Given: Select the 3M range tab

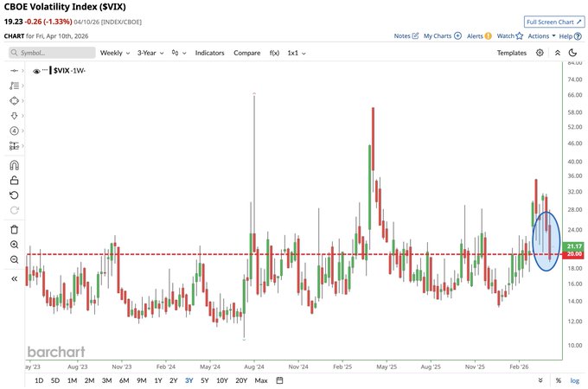Looking at the screenshot, I should click(x=107, y=380).
